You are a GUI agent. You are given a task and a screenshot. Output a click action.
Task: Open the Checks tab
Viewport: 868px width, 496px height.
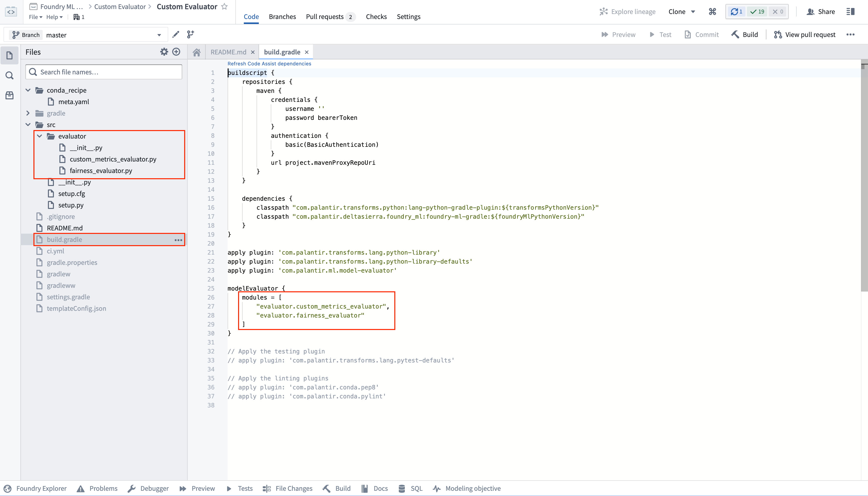tap(376, 16)
